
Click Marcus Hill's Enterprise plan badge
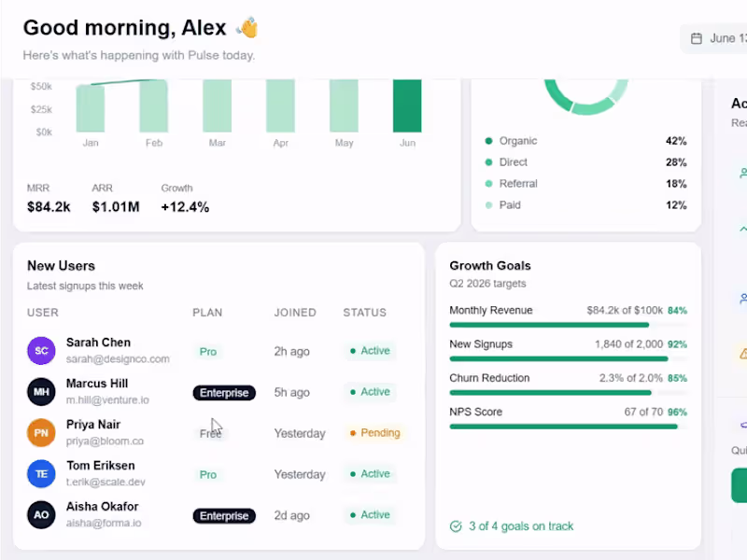[224, 393]
